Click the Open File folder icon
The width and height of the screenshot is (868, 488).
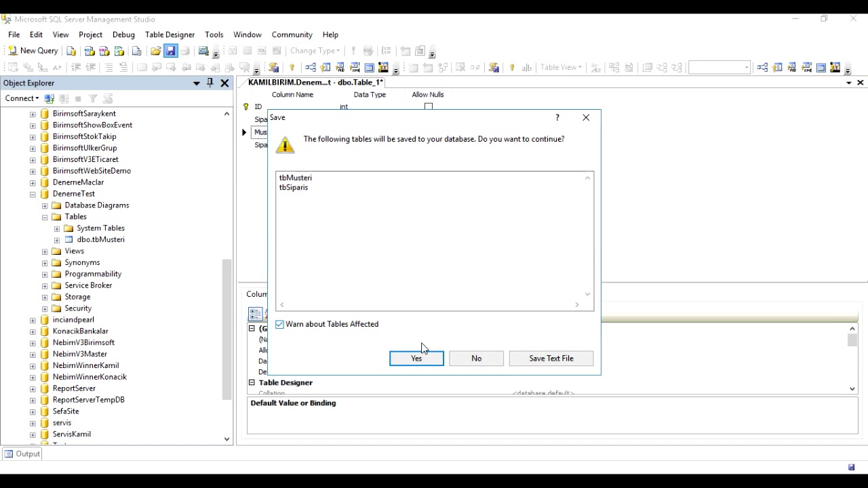(155, 51)
